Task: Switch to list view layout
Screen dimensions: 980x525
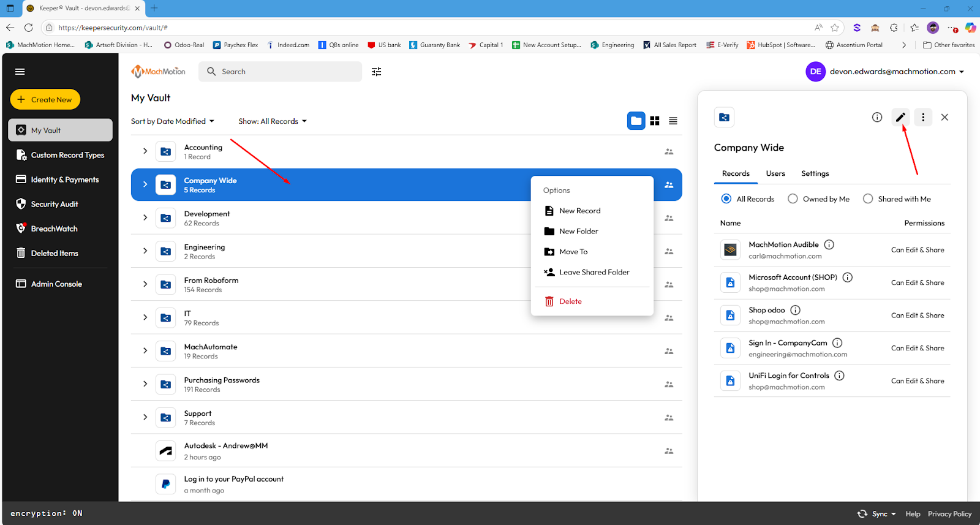Action: 673,121
